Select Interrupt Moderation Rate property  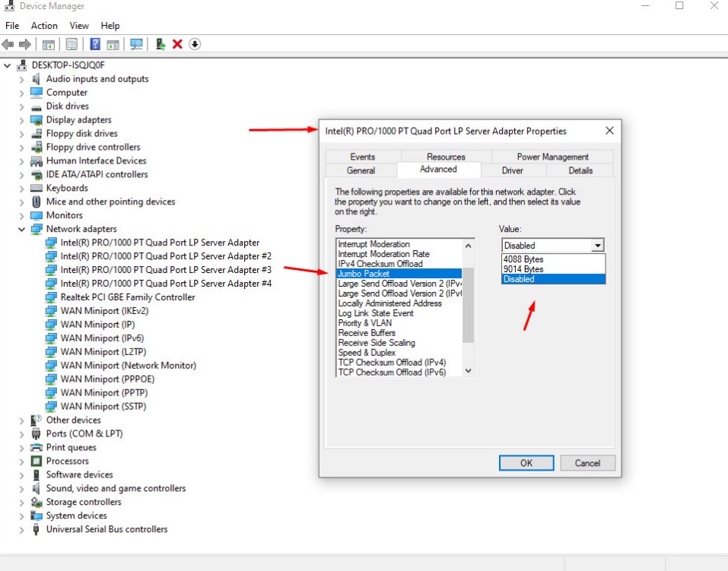coord(399,254)
